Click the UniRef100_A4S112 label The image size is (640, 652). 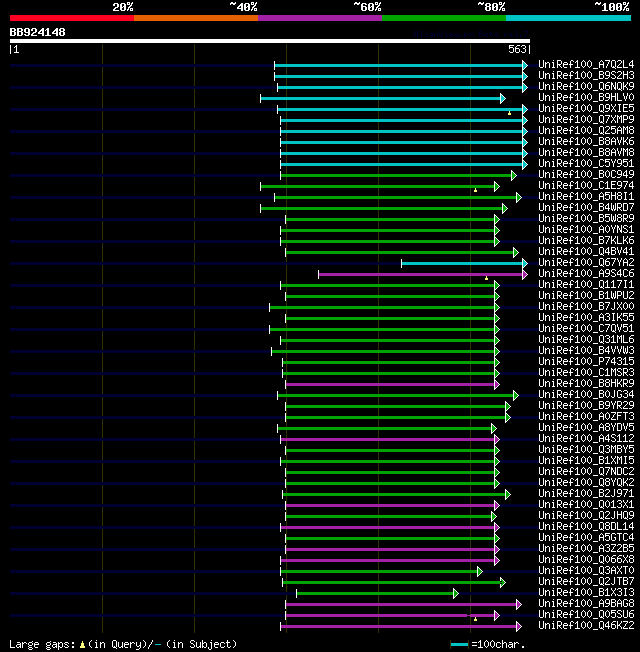point(586,438)
